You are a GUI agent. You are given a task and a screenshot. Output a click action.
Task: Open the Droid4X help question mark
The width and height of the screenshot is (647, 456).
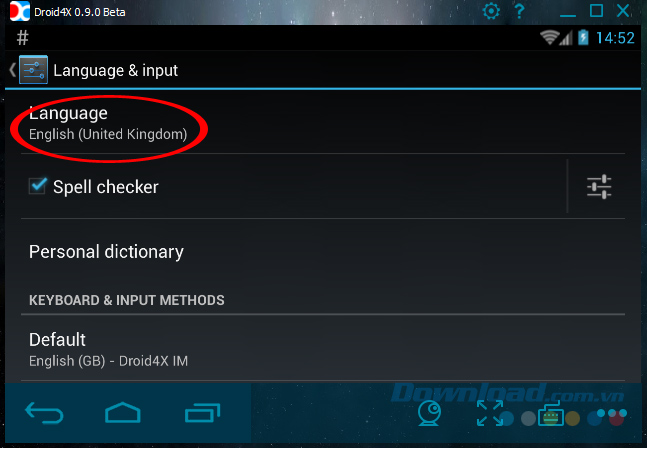point(519,11)
